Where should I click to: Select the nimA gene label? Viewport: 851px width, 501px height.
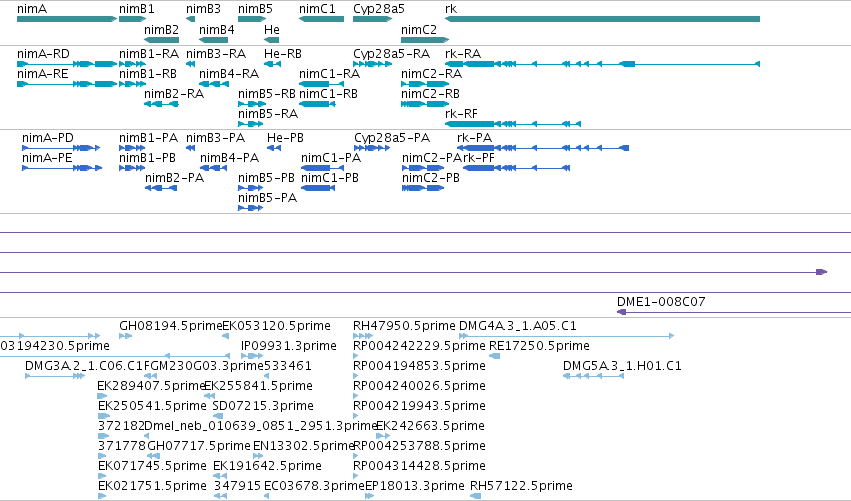32,9
